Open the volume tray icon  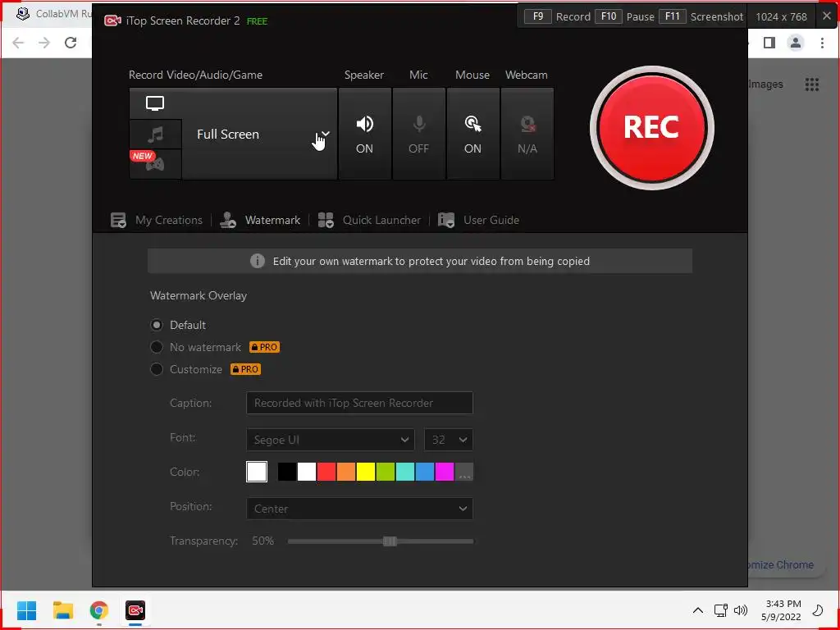coord(741,610)
